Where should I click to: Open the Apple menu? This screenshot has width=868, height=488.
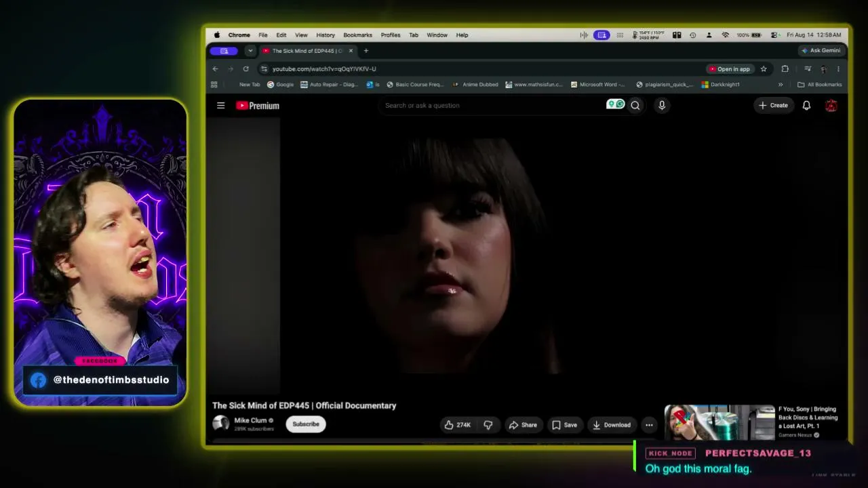pyautogui.click(x=217, y=35)
